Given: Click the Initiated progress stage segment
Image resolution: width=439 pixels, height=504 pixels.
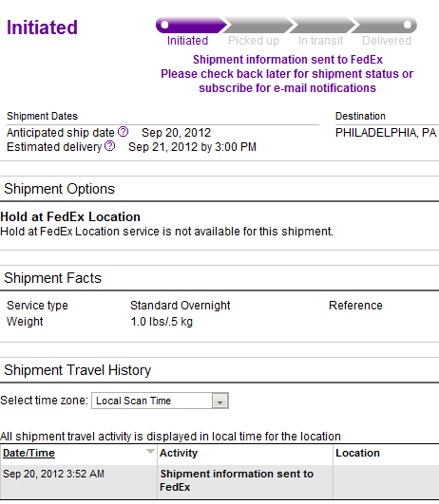Looking at the screenshot, I should [191, 25].
